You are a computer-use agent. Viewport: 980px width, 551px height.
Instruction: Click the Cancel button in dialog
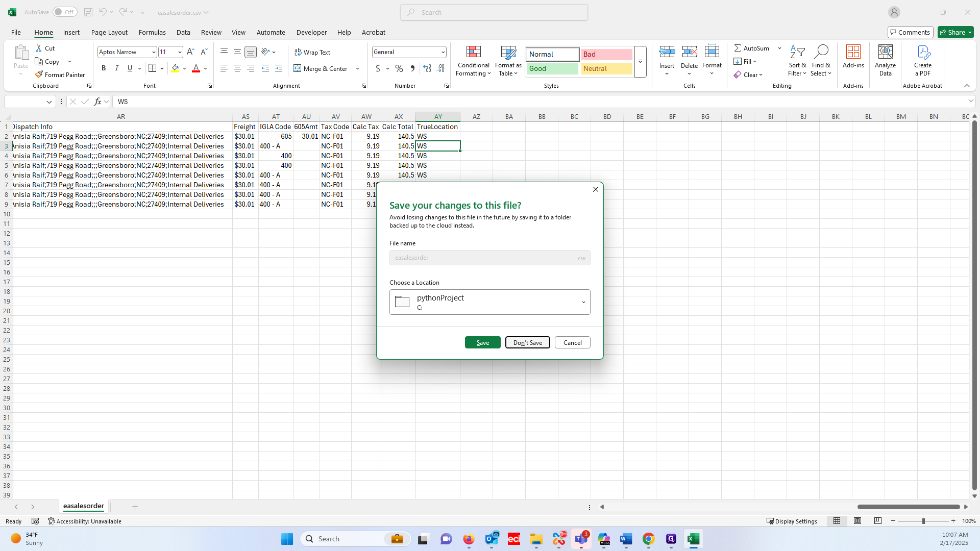point(573,342)
